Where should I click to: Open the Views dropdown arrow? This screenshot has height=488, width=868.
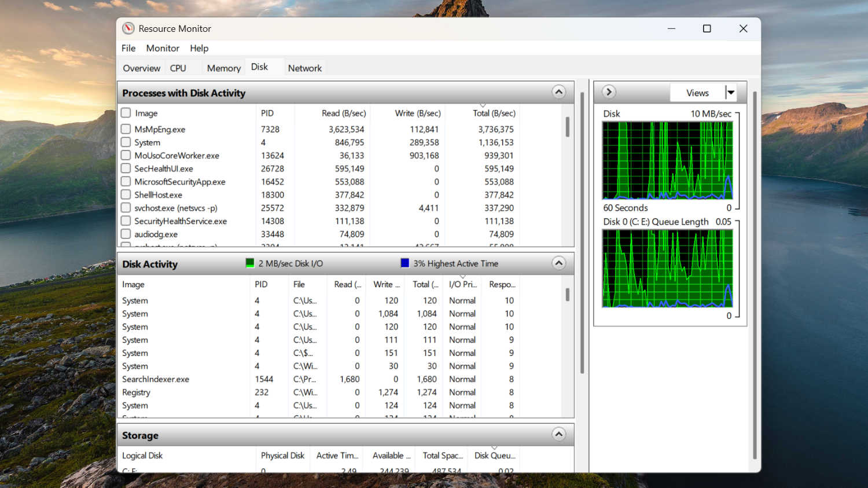(x=731, y=93)
